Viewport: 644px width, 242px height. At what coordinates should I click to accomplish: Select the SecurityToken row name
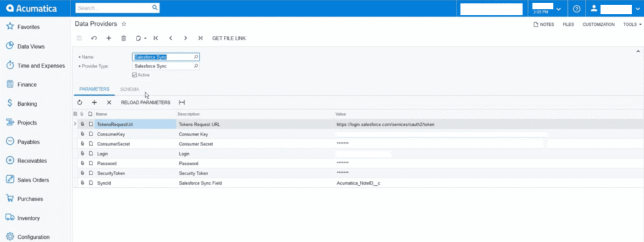(x=111, y=173)
